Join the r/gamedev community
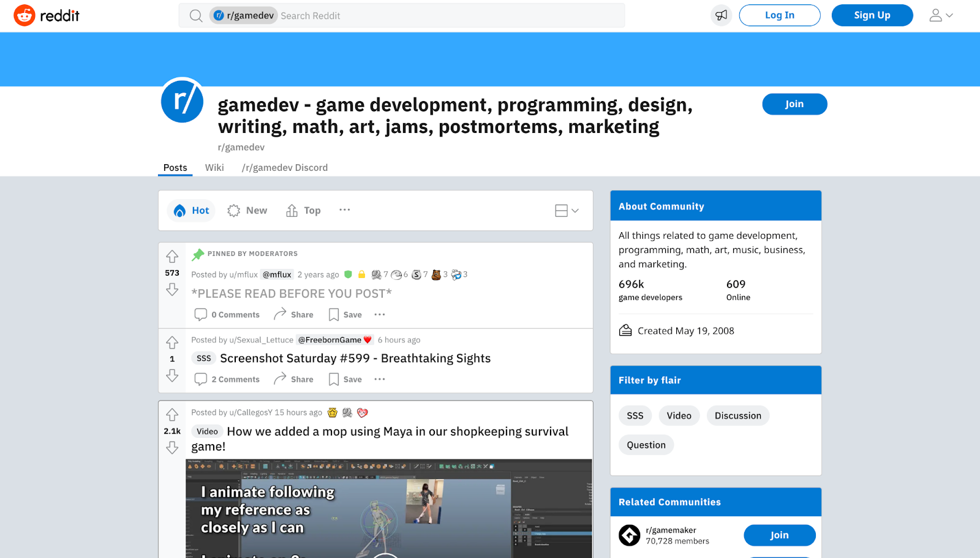The height and width of the screenshot is (558, 980). pos(794,104)
